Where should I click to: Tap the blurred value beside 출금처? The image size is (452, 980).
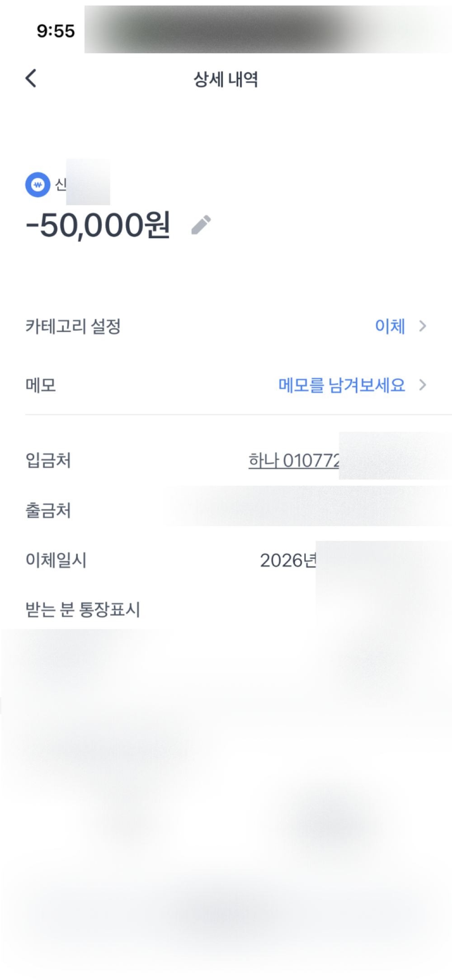coord(307,506)
